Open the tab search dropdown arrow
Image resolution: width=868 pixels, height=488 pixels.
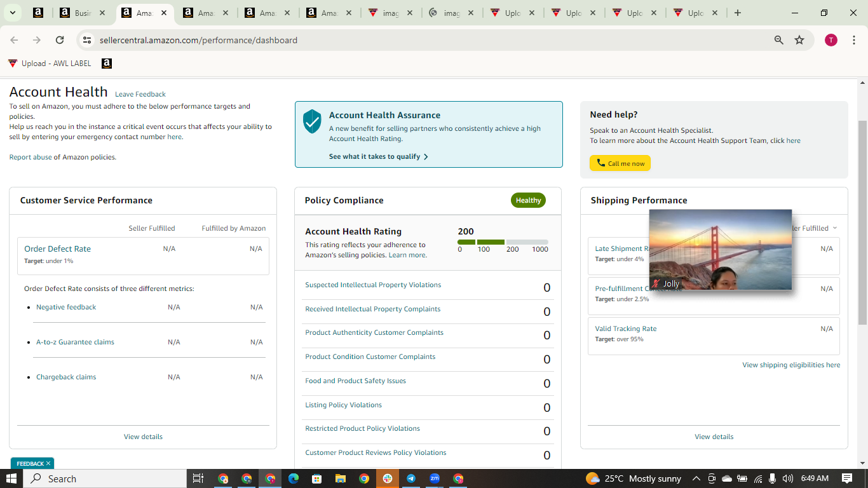pos(12,13)
